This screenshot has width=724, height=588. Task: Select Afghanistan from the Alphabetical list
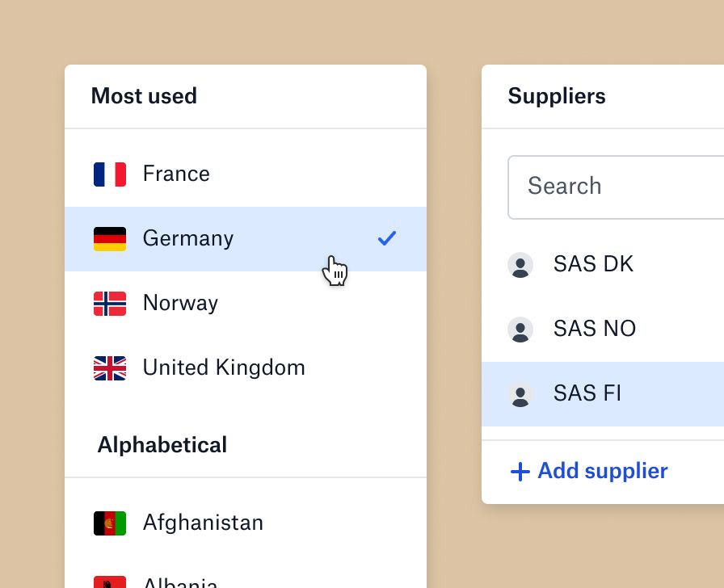[203, 523]
